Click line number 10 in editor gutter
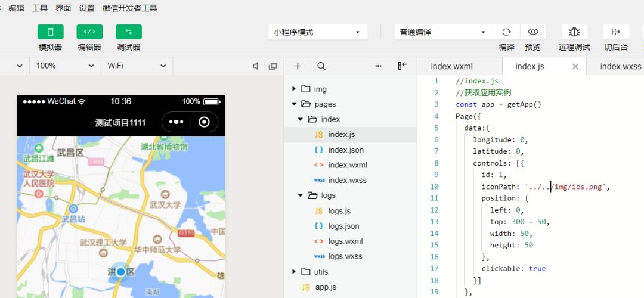The width and height of the screenshot is (644, 298). coord(434,187)
